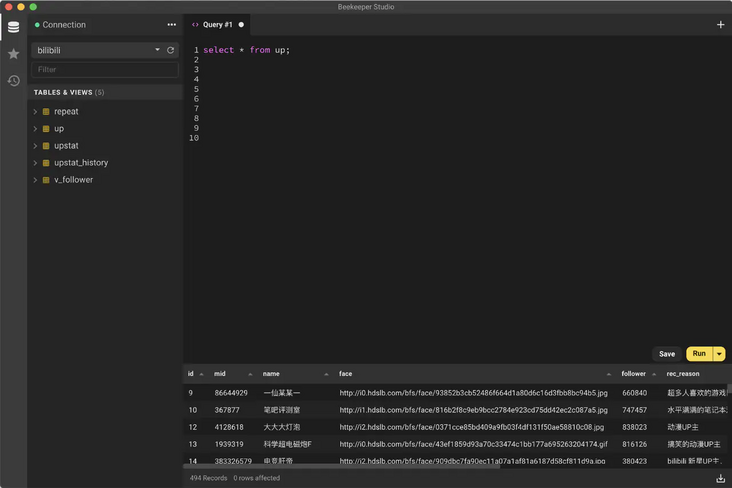732x488 pixels.
Task: Show query history via clock icon
Action: (13, 81)
